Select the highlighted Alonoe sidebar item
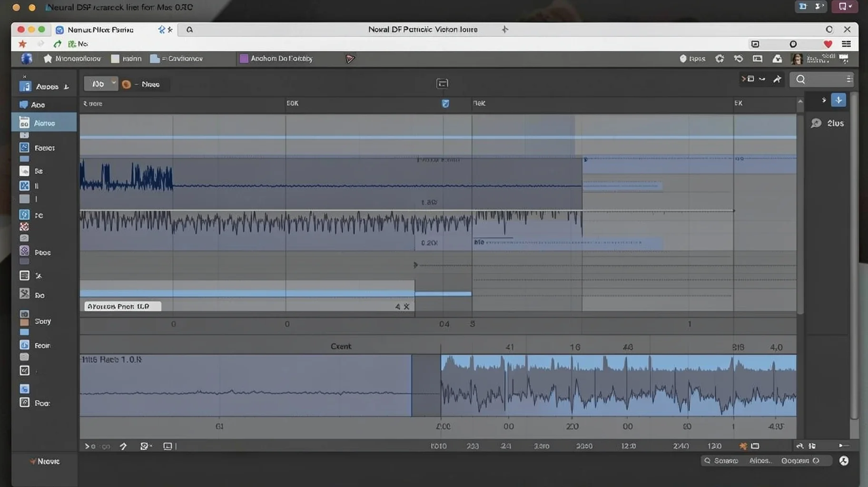 coord(44,123)
